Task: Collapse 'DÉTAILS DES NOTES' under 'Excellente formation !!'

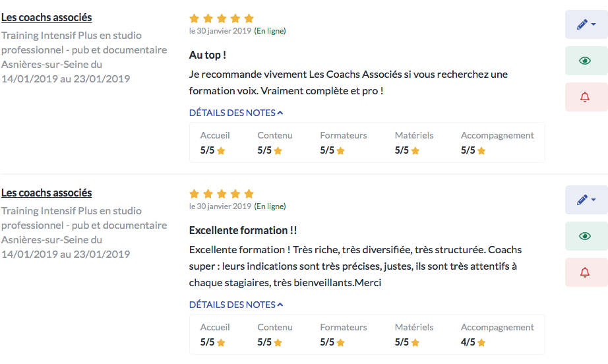Action: pyautogui.click(x=236, y=305)
